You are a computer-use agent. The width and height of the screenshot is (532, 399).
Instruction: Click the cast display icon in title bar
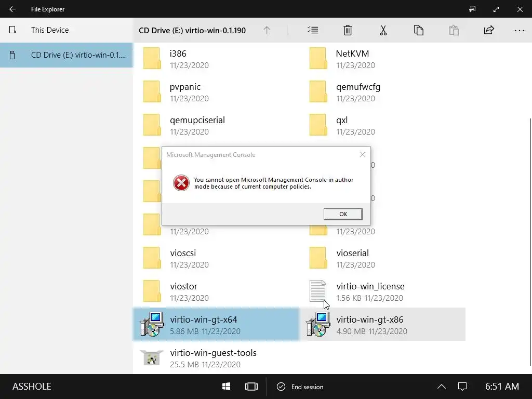point(472,9)
